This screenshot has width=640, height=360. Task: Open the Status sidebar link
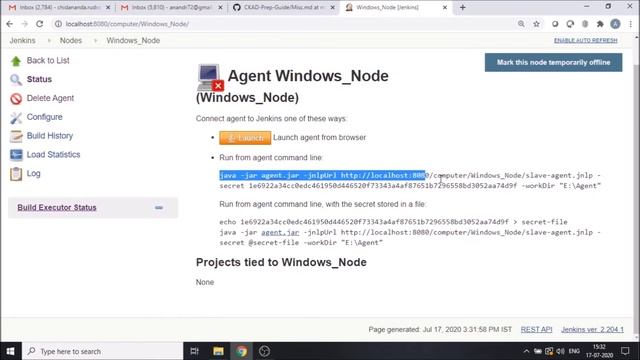pos(39,79)
